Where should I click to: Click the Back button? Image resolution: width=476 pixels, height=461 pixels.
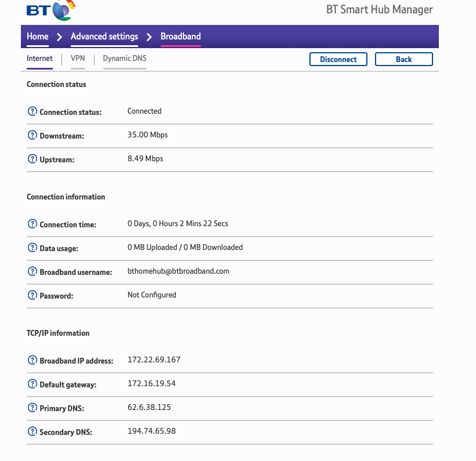click(x=403, y=59)
